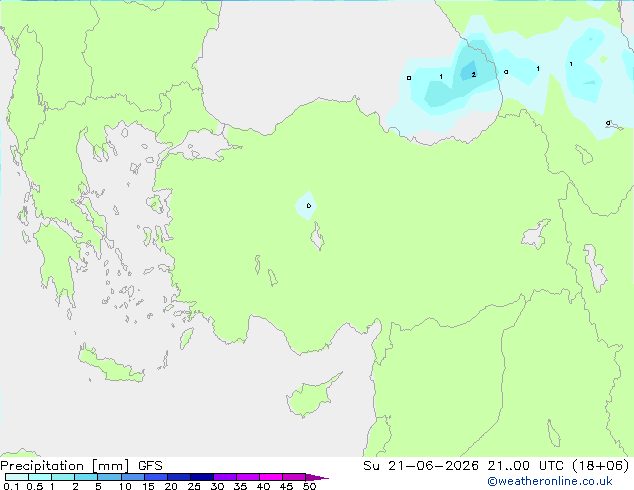Click the '45' legend scale label
Image resolution: width=634 pixels, height=490 pixels.
click(286, 486)
